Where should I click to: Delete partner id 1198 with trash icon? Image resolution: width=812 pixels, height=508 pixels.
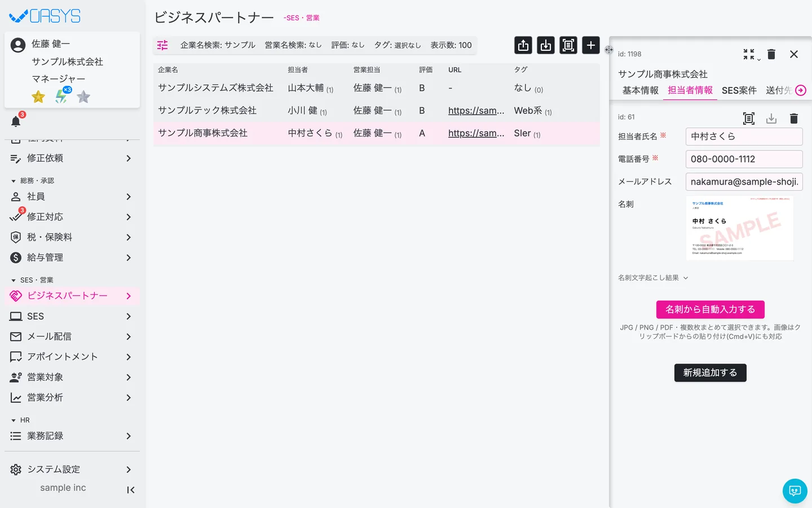click(x=771, y=54)
